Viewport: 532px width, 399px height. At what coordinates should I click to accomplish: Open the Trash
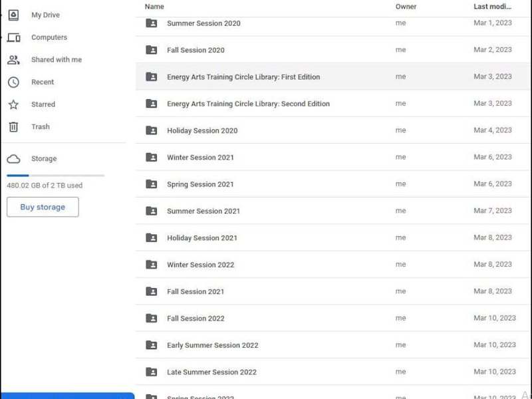point(41,127)
